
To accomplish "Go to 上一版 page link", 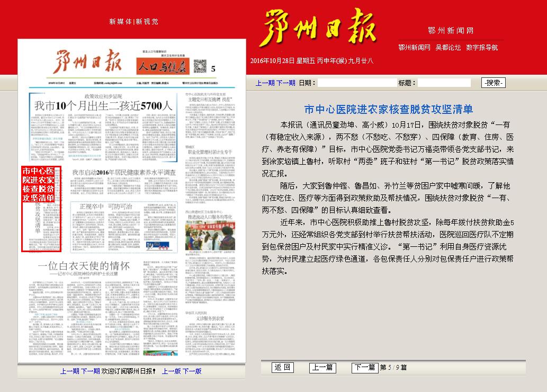I will pyautogui.click(x=171, y=371).
